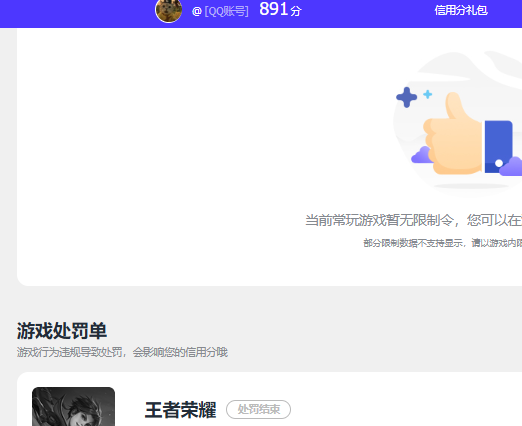Click the 处罚结束 status badge
Screen dimensions: 522x426
pos(258,409)
